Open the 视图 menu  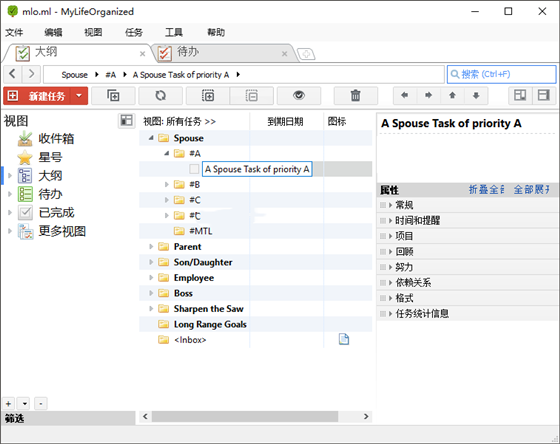point(93,33)
